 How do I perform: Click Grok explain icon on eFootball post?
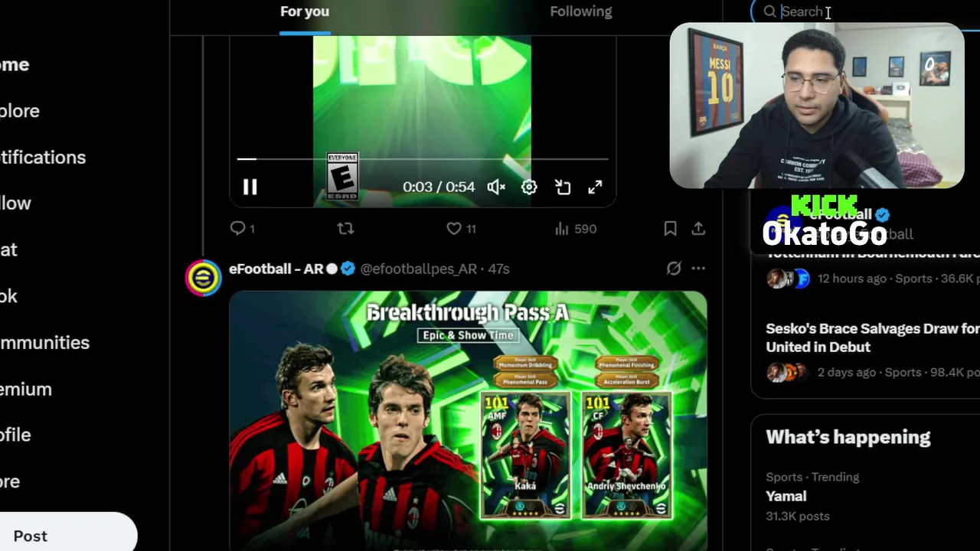673,269
